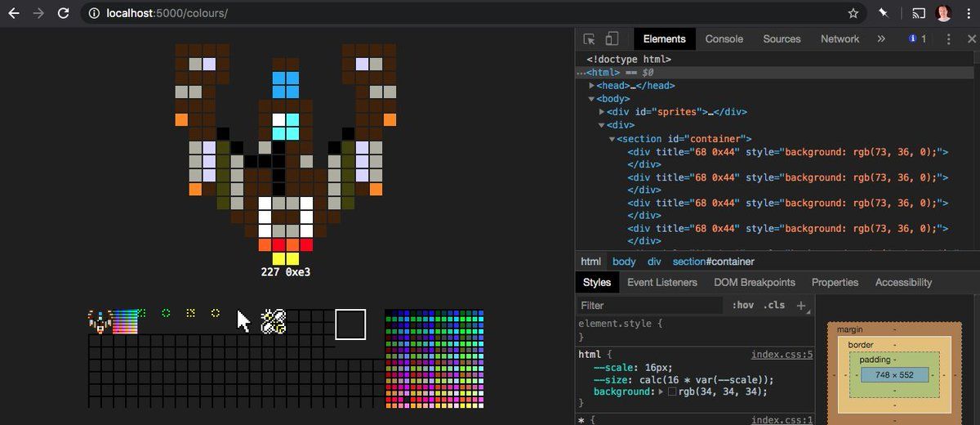Activate the inspect element picker icon
Viewport: 980px width, 425px height.
[x=590, y=38]
